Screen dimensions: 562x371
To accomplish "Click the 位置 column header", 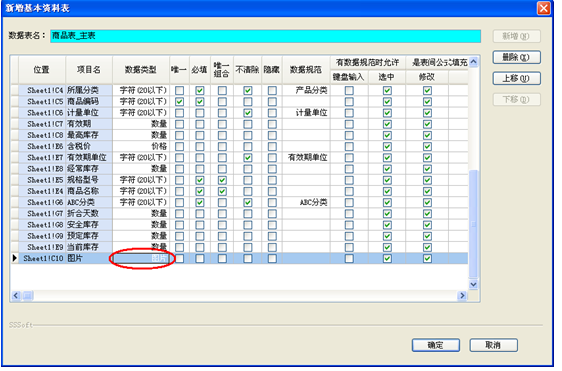I will (42, 70).
